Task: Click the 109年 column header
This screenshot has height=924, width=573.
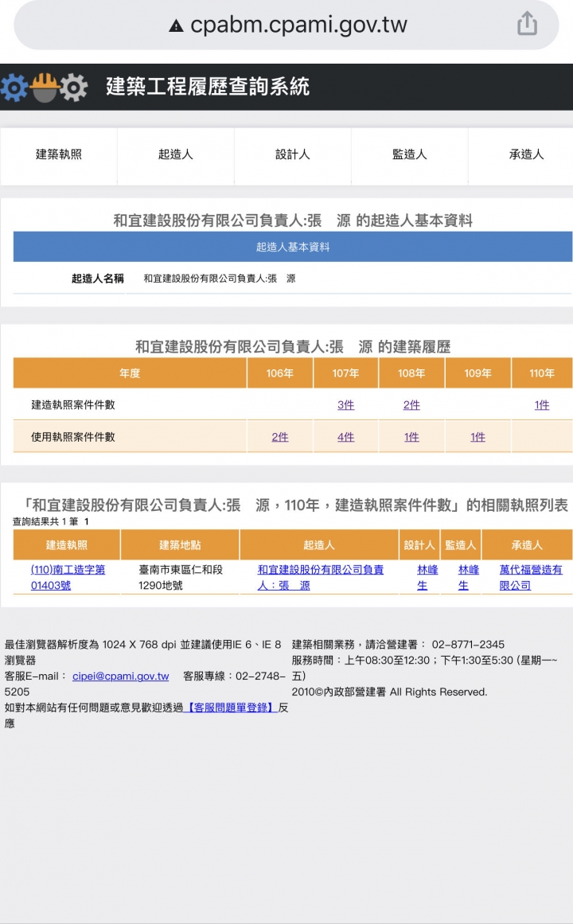Action: point(477,373)
